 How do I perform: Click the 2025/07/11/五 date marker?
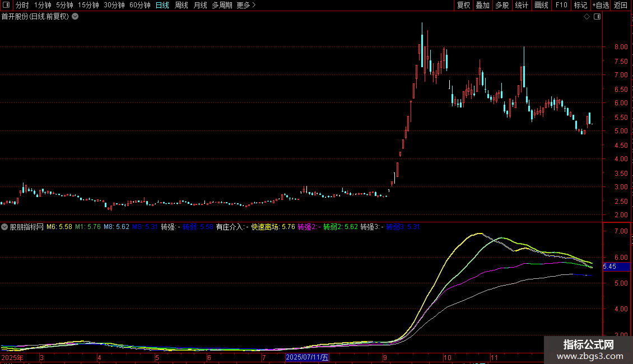click(x=307, y=357)
